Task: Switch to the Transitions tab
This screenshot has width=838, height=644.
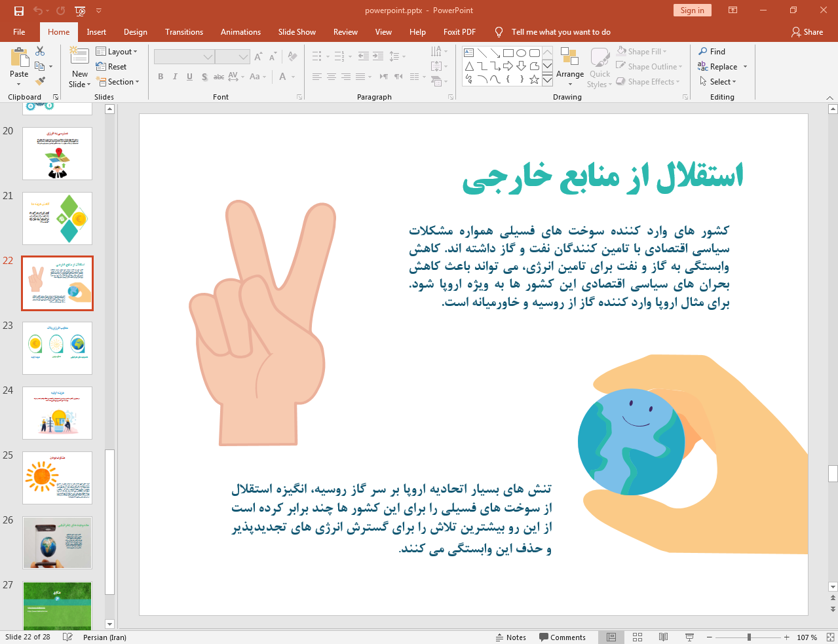Action: click(184, 31)
